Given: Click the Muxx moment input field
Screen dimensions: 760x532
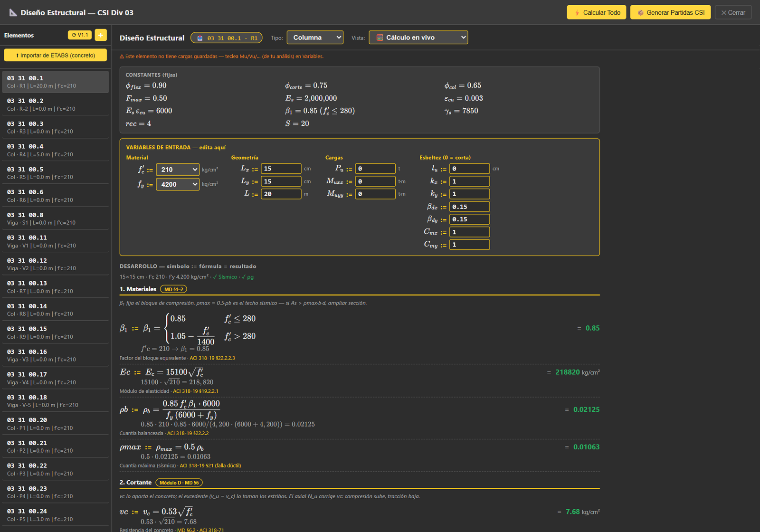Looking at the screenshot, I should pyautogui.click(x=375, y=181).
